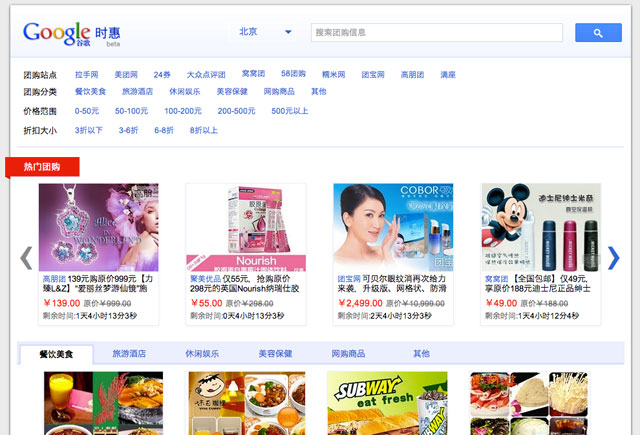Select price range 0-50元
This screenshot has width=640, height=435.
[x=87, y=111]
